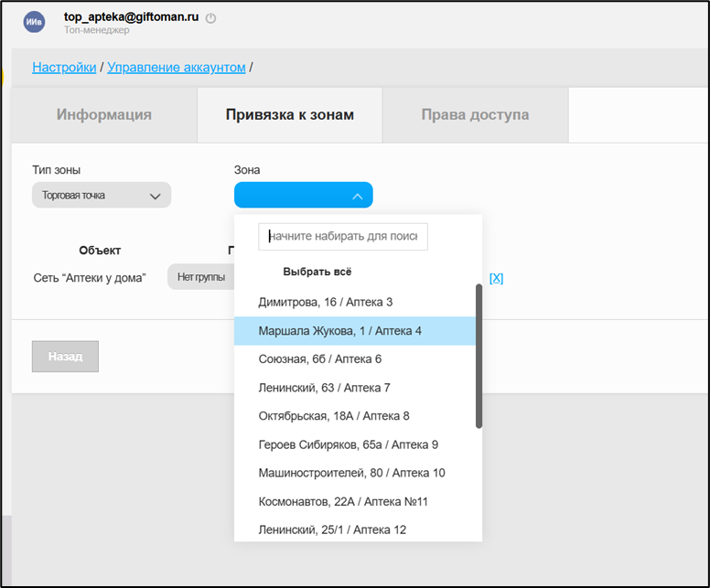Pick Союзная, 6б / Аптека 6

pyautogui.click(x=319, y=359)
